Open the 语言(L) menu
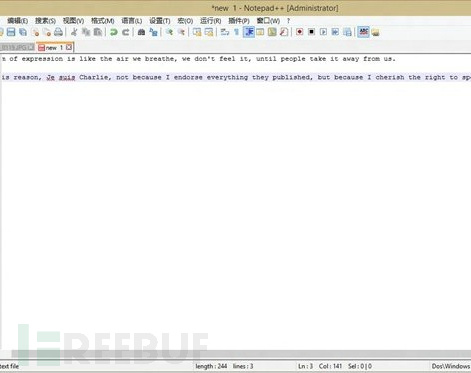 (x=132, y=21)
